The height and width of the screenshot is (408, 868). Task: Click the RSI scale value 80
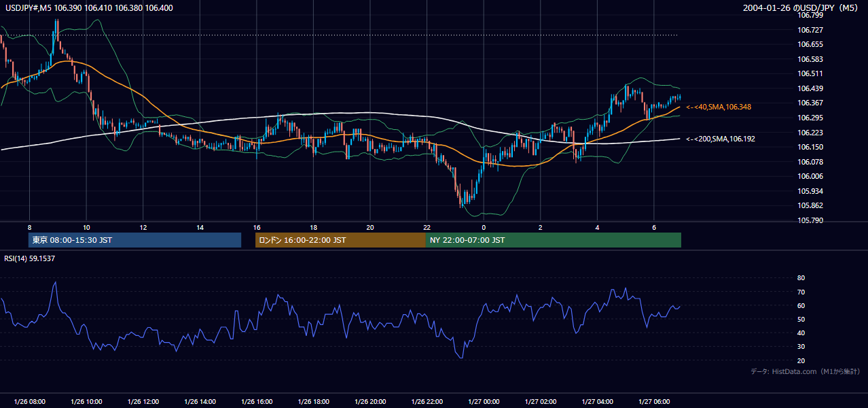coord(801,278)
